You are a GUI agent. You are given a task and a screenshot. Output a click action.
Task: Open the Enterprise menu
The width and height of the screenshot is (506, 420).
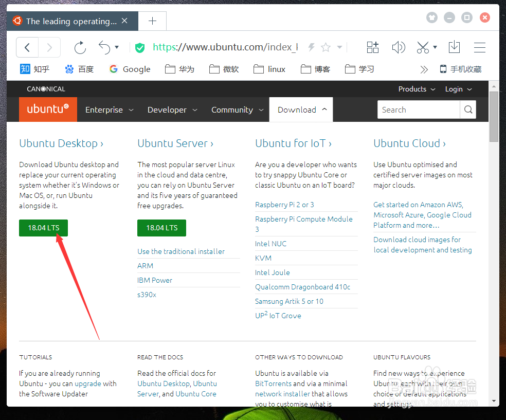[x=110, y=109]
